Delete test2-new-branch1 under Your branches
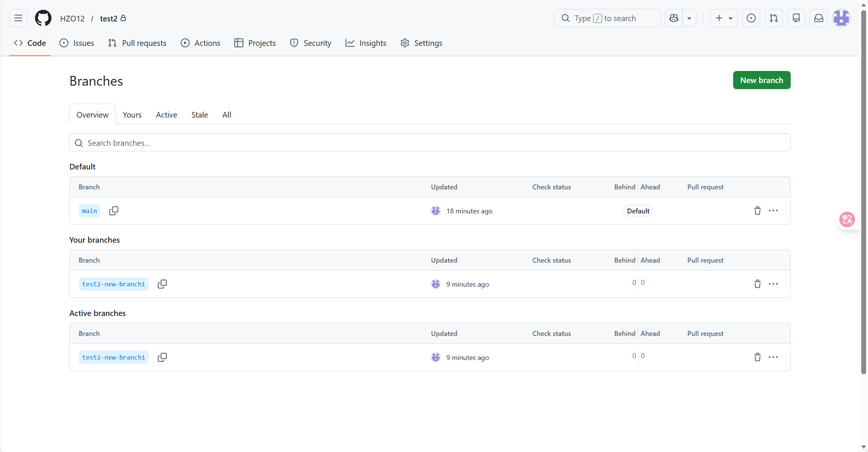 pyautogui.click(x=758, y=284)
